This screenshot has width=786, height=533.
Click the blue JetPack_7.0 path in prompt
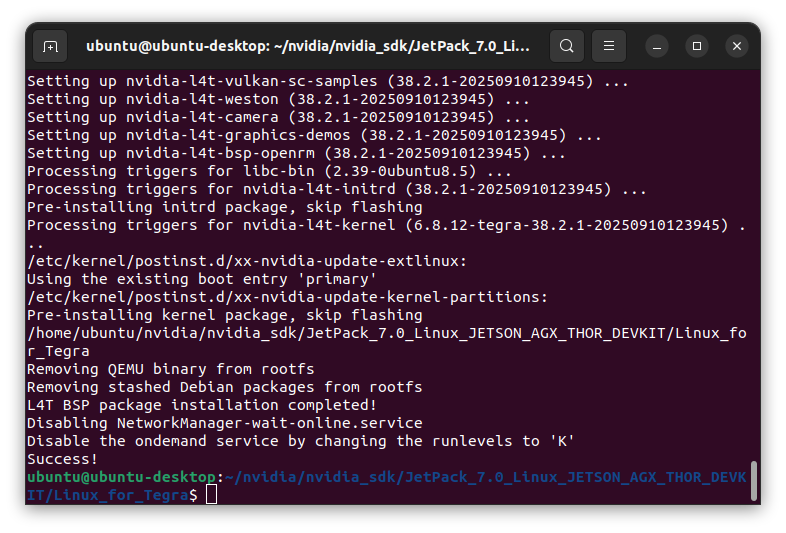[386, 485]
